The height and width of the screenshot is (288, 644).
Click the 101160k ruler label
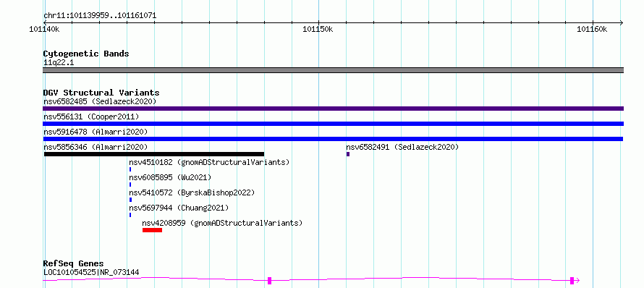592,29
